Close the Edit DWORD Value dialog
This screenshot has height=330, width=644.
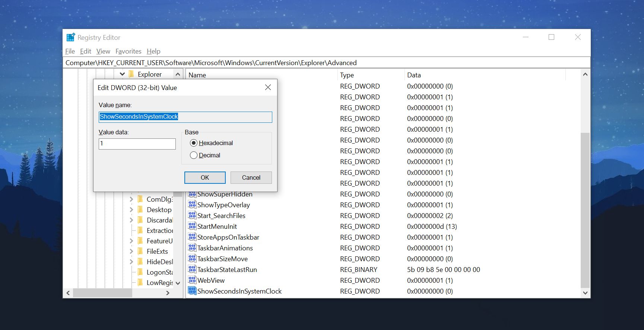268,87
